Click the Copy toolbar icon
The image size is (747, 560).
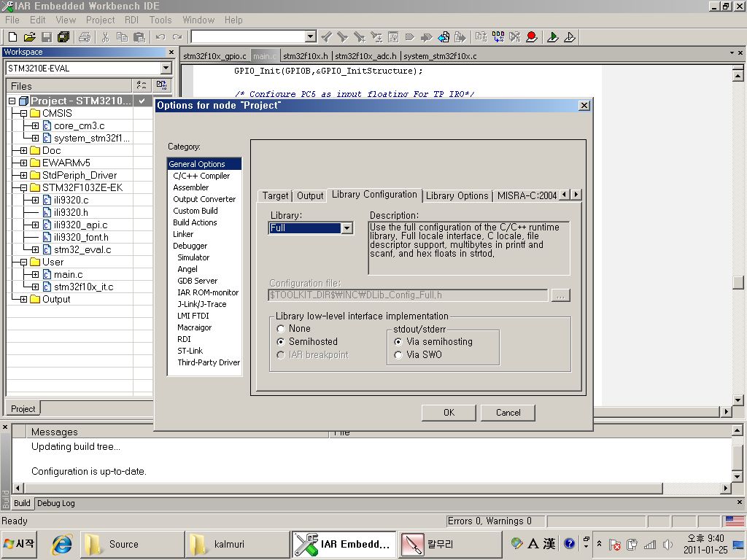(122, 36)
